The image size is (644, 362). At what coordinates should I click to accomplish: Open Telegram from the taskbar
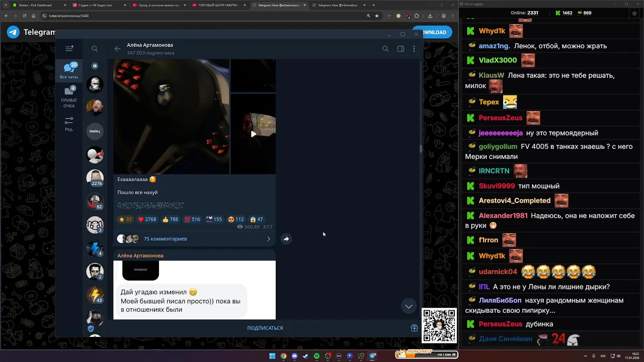coord(372,356)
